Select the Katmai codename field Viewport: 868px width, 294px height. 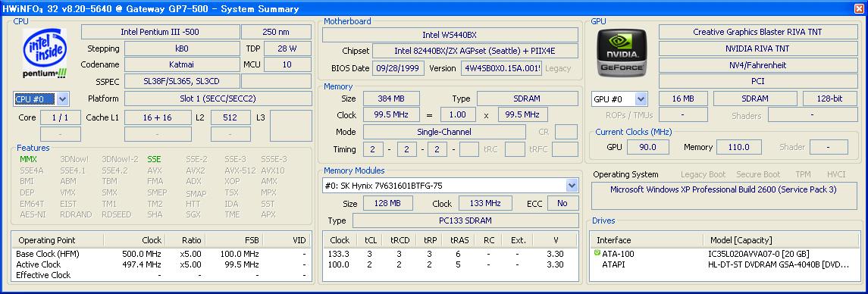(182, 64)
